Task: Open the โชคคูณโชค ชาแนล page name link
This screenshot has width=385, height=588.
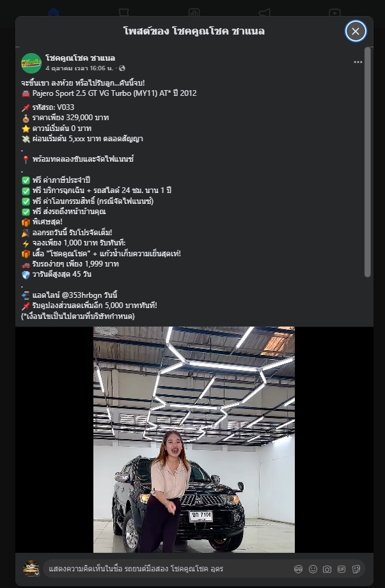Action: coord(80,58)
